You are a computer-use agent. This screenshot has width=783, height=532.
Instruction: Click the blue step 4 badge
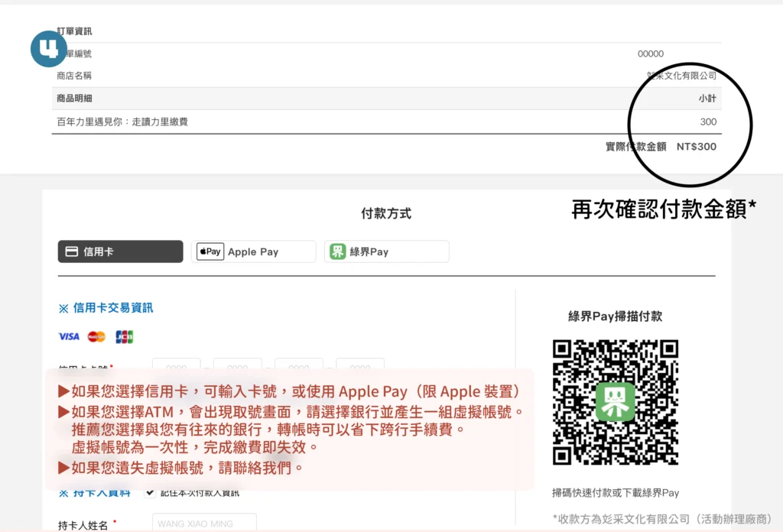coord(49,49)
